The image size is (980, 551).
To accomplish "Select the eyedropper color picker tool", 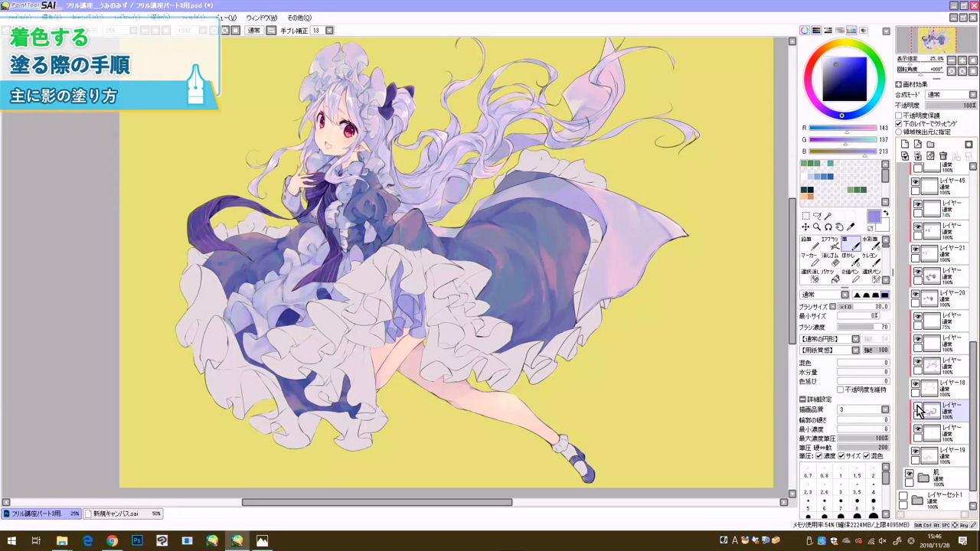I will tap(851, 227).
